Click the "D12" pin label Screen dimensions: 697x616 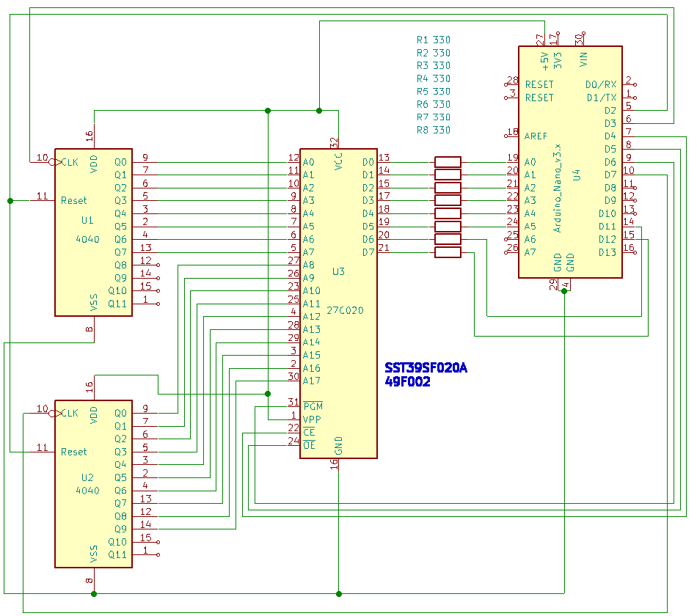click(x=607, y=240)
